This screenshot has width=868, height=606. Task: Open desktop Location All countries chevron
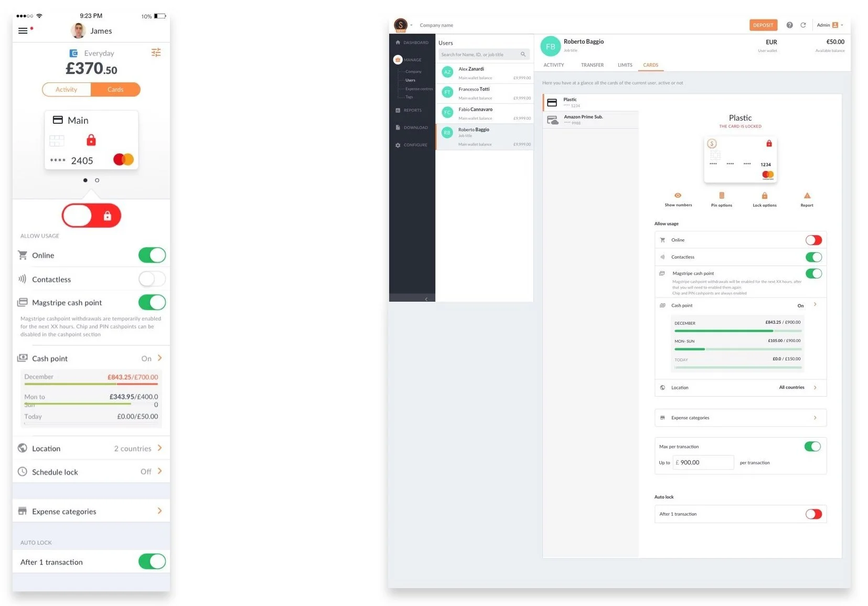(x=815, y=387)
